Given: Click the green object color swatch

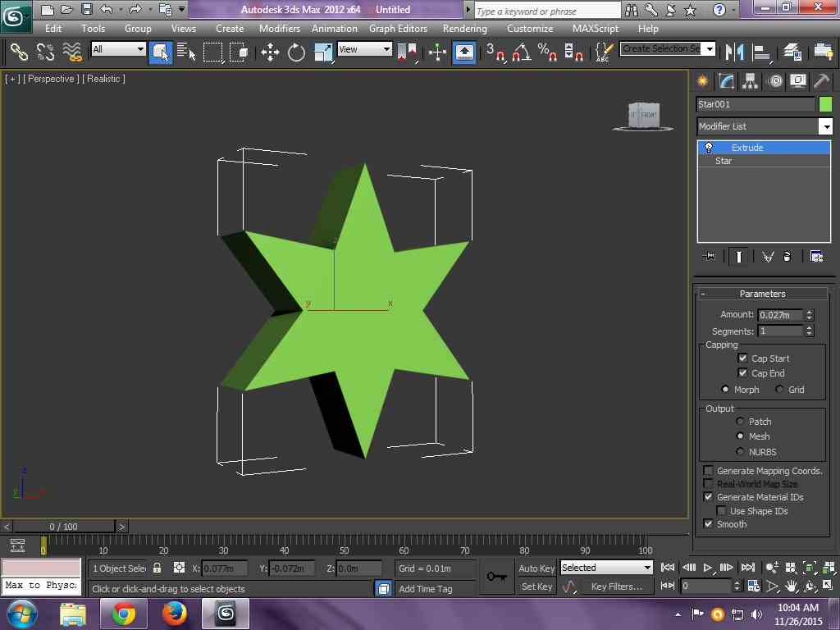Looking at the screenshot, I should pyautogui.click(x=825, y=104).
